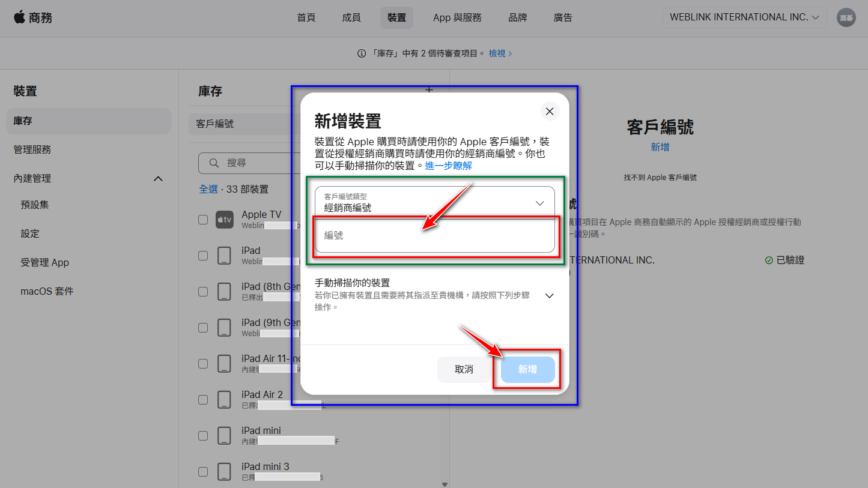868x488 pixels.
Task: Open the 進一步瞭解 link
Action: click(x=449, y=166)
